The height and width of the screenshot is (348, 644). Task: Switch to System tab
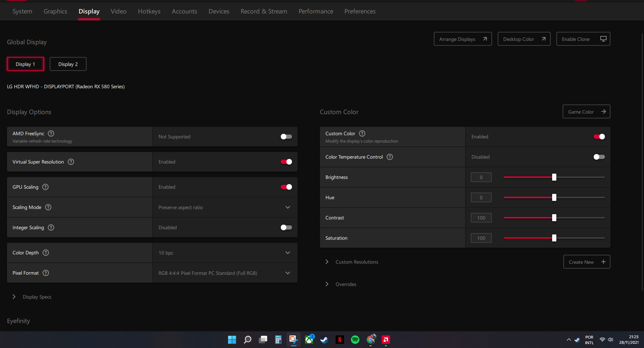pos(22,11)
